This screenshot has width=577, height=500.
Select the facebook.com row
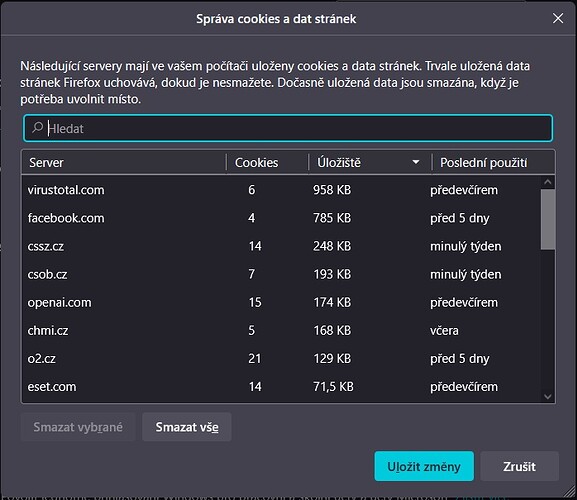point(281,218)
